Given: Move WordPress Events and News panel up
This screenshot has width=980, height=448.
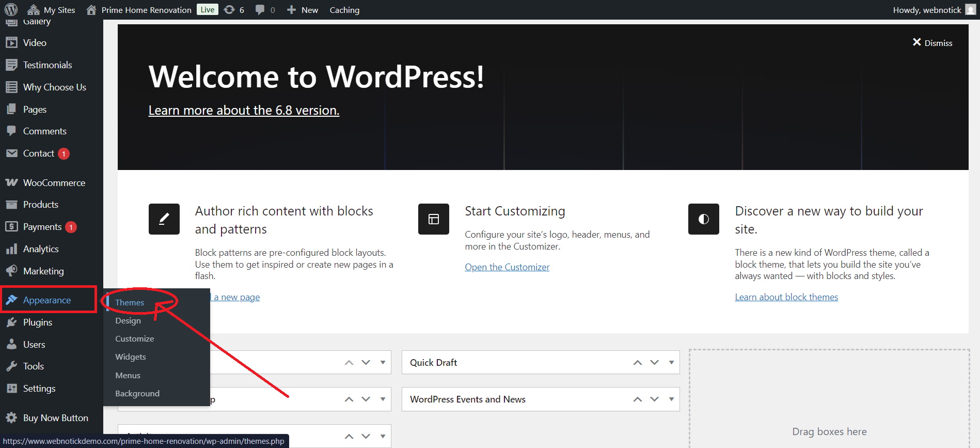Looking at the screenshot, I should pyautogui.click(x=638, y=399).
